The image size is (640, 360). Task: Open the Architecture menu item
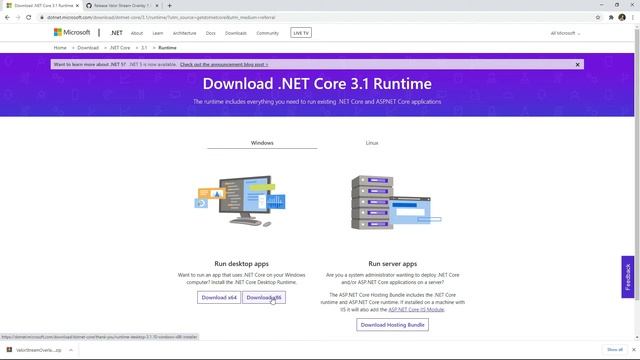point(184,33)
